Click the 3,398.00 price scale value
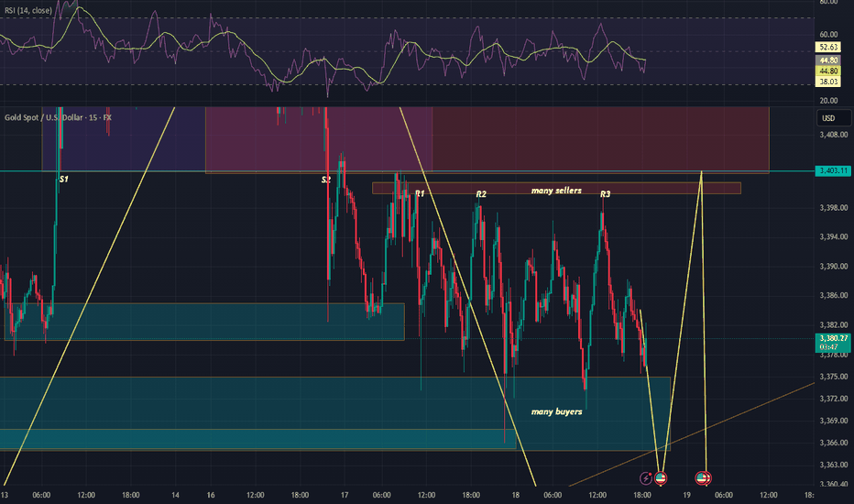 click(833, 208)
